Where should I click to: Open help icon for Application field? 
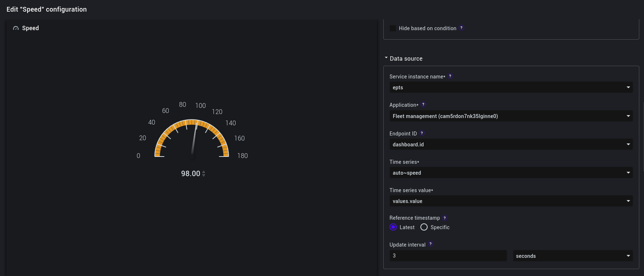click(x=423, y=105)
